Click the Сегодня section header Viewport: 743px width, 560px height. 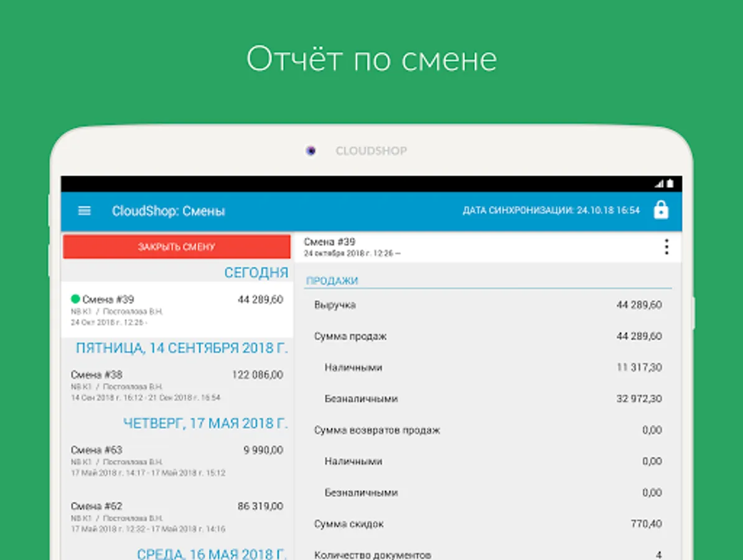tap(256, 273)
